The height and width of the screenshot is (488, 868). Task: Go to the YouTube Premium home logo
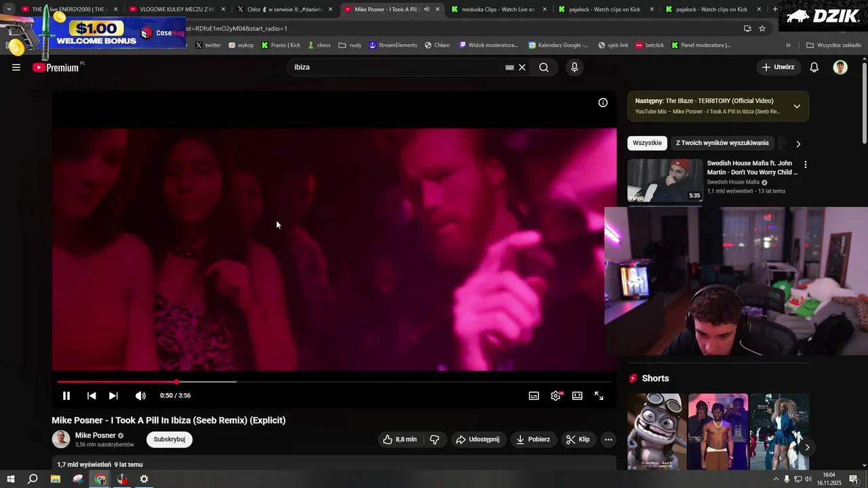click(x=57, y=67)
